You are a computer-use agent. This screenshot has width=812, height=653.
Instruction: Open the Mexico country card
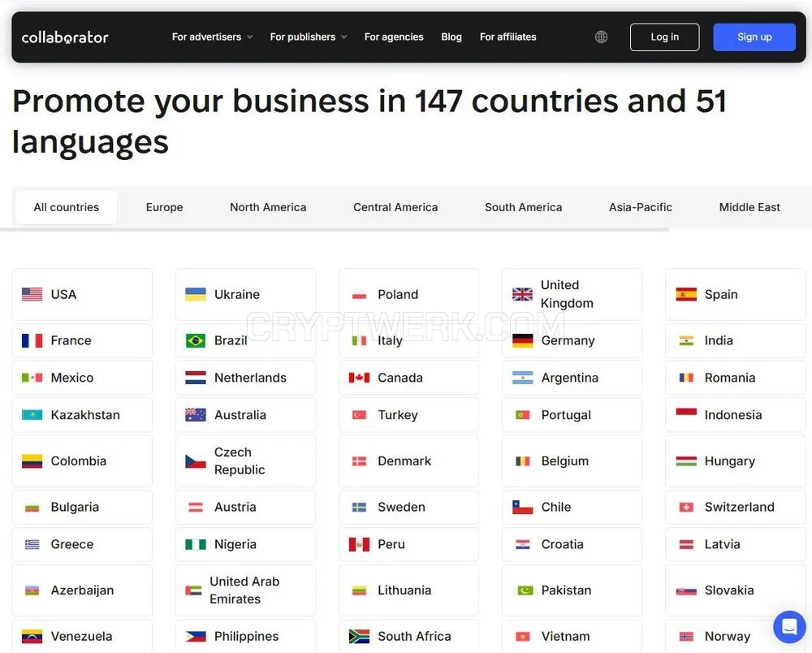(x=82, y=378)
